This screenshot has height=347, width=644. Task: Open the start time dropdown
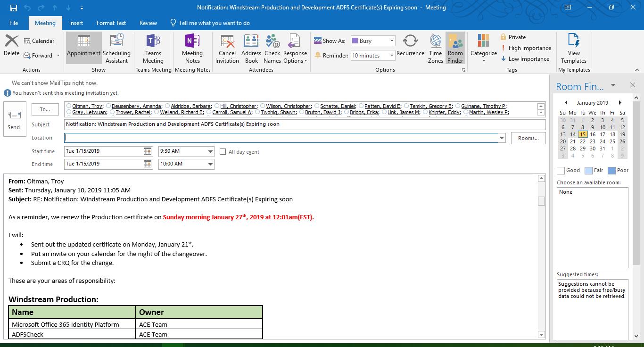[x=209, y=151]
